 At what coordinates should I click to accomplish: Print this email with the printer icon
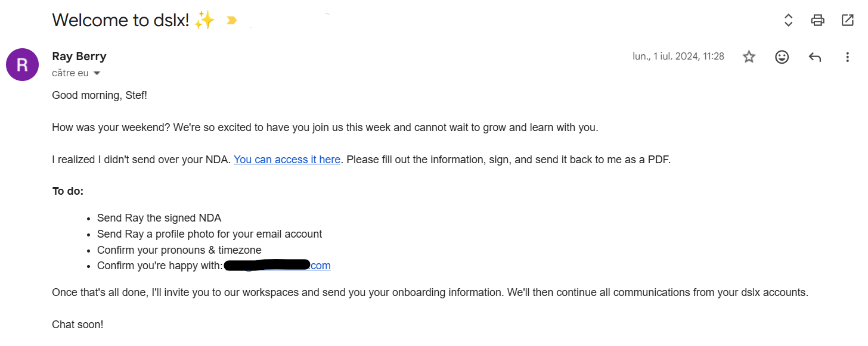[x=817, y=20]
